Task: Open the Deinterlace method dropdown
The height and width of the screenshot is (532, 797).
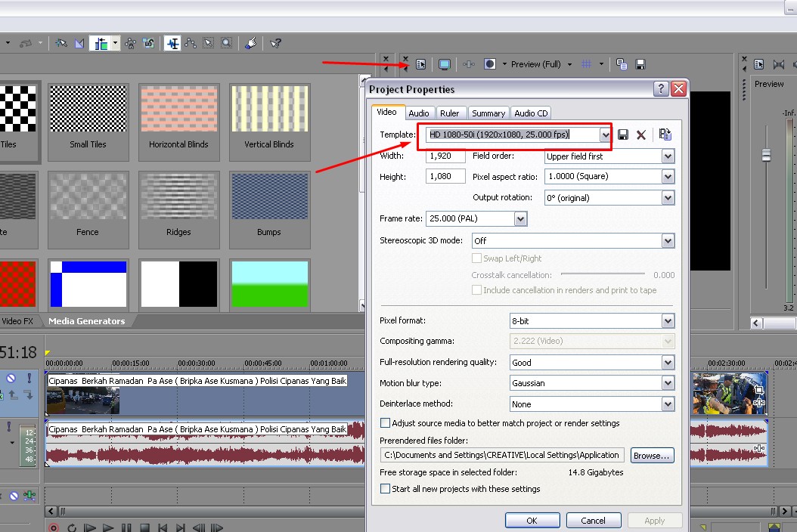Action: [x=667, y=404]
